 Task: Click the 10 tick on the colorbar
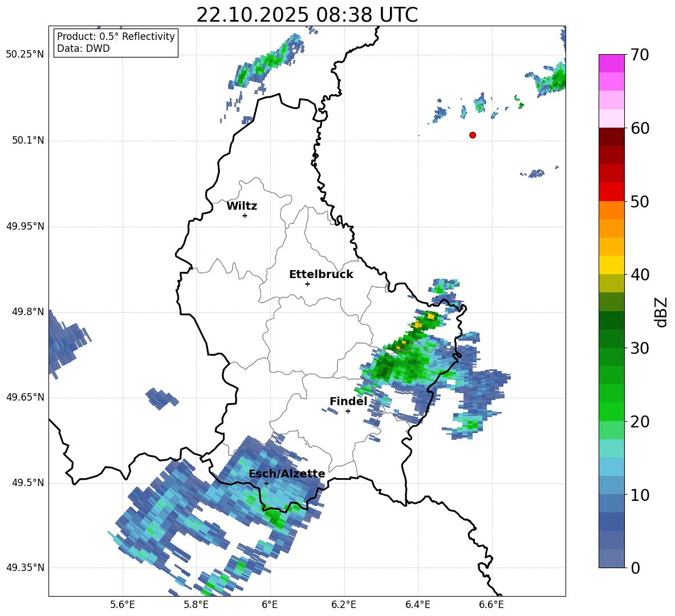[x=640, y=495]
